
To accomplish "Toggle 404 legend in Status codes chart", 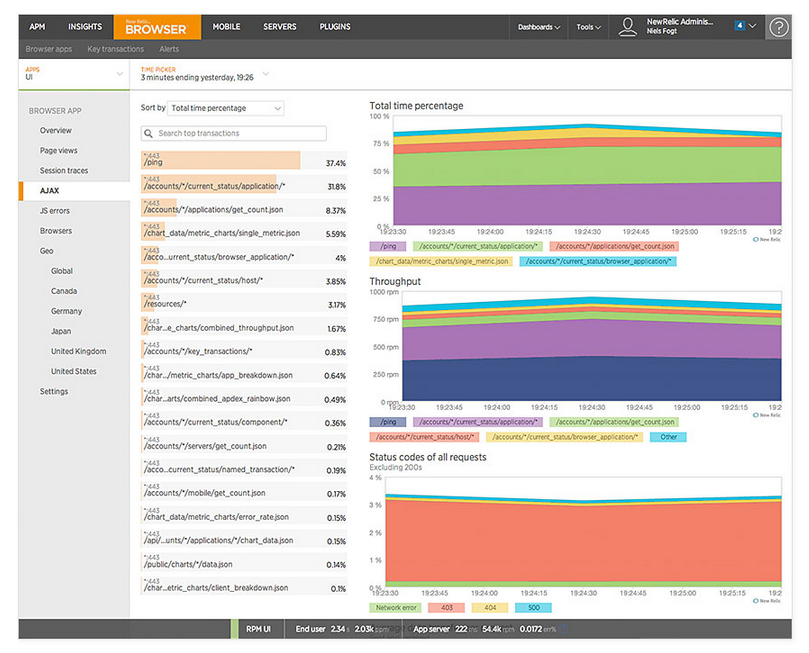I will pyautogui.click(x=490, y=608).
